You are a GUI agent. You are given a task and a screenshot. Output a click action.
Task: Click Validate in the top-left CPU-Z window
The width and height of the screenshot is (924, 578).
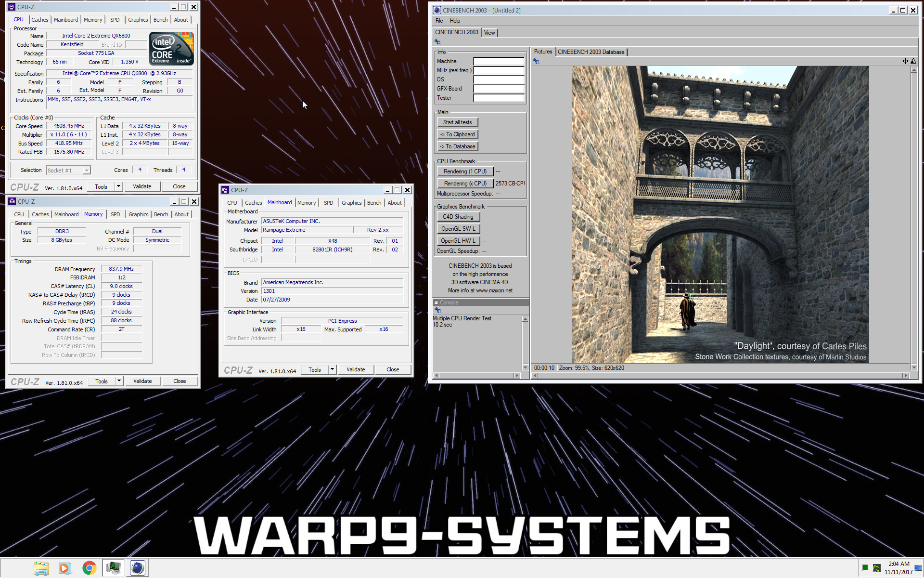pos(142,186)
